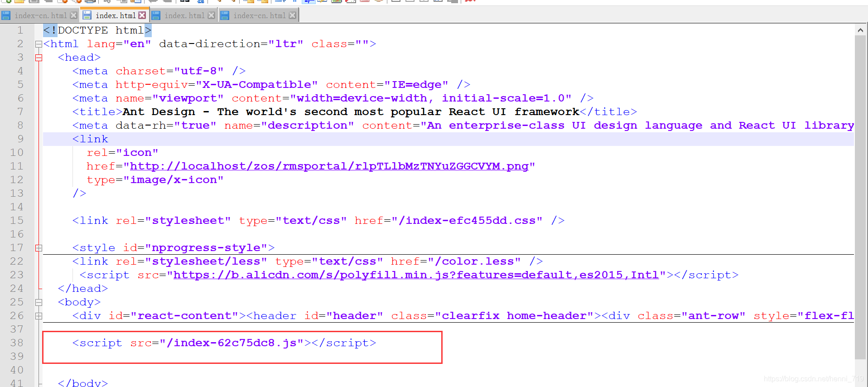868x387 pixels.
Task: Close the inactive index.html tab
Action: tap(211, 15)
